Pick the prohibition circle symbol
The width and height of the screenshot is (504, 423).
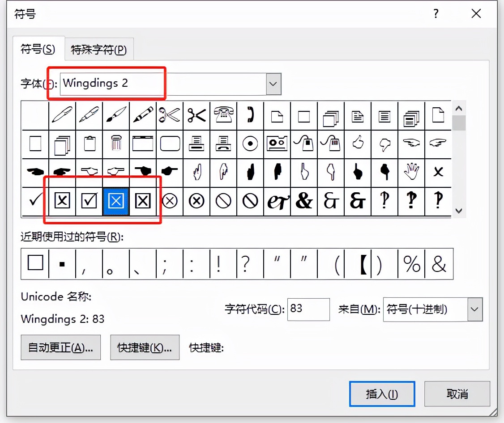tap(223, 201)
